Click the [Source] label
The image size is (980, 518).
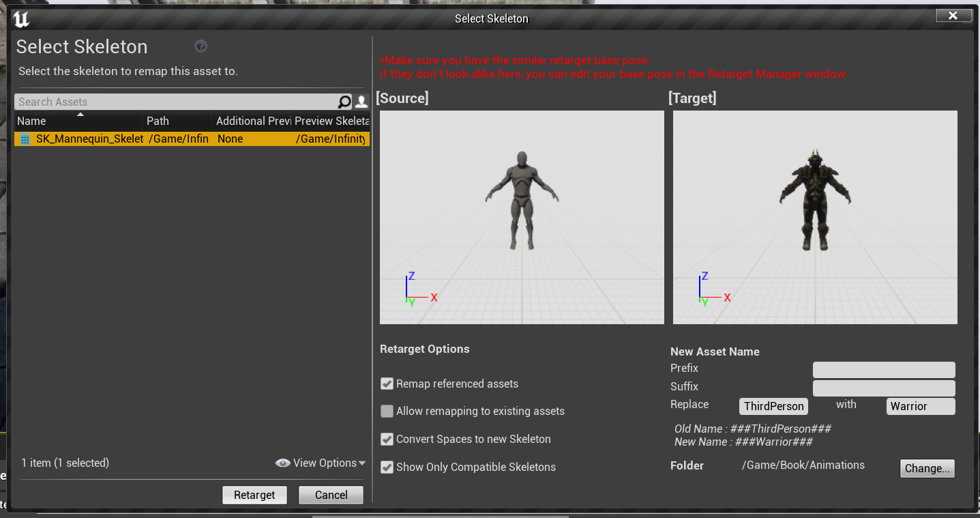click(x=402, y=98)
